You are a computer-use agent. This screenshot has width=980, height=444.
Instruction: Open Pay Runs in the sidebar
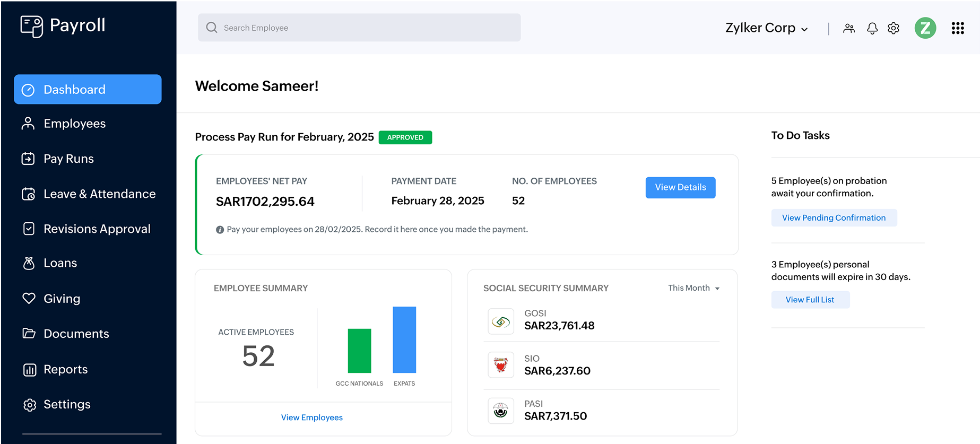point(68,159)
